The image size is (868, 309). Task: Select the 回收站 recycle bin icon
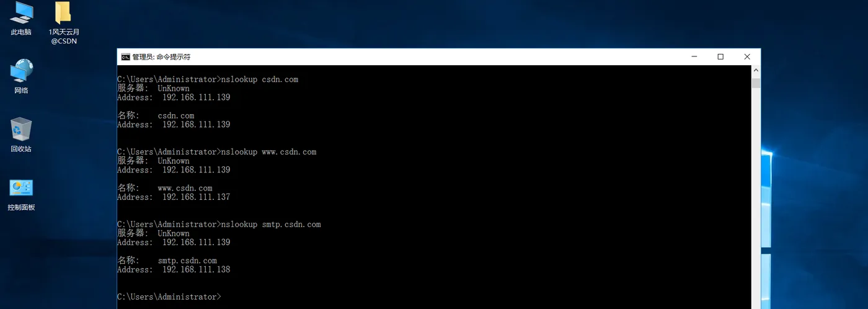click(x=21, y=135)
